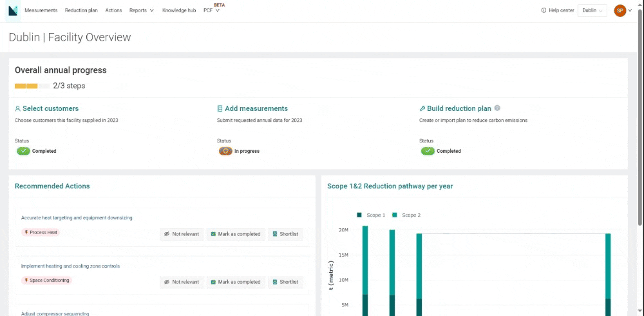Screen dimensions: 644x316
Task: Shortlist the heating and cooling zone controls action
Action: point(285,282)
